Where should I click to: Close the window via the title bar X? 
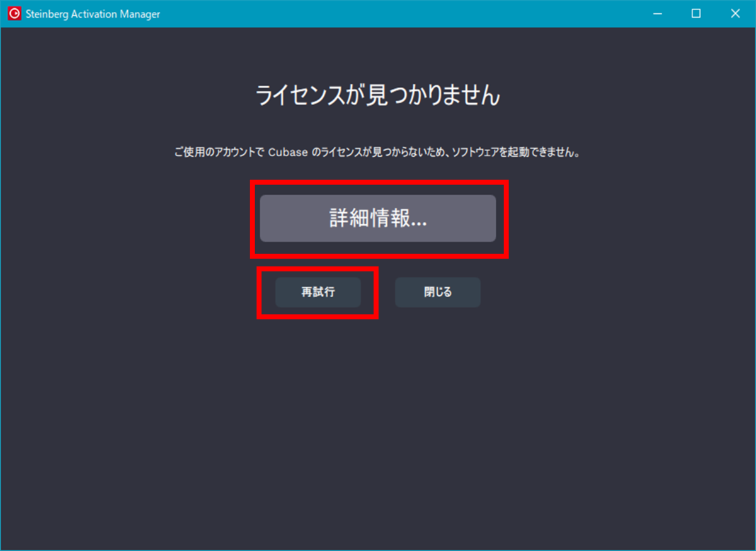coord(735,14)
